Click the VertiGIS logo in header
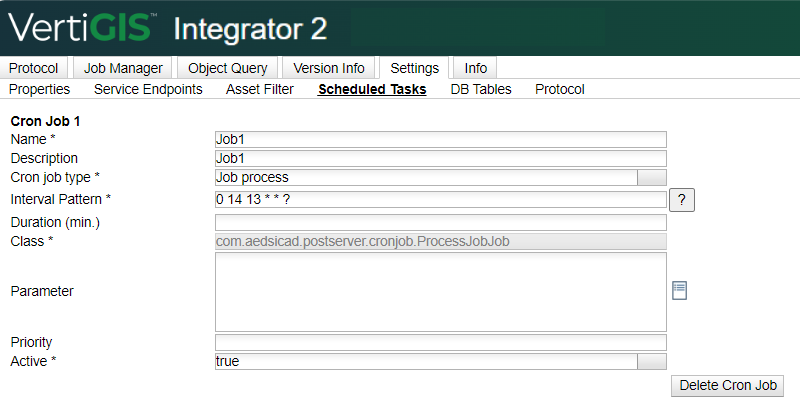The height and width of the screenshot is (405, 800). 82,28
